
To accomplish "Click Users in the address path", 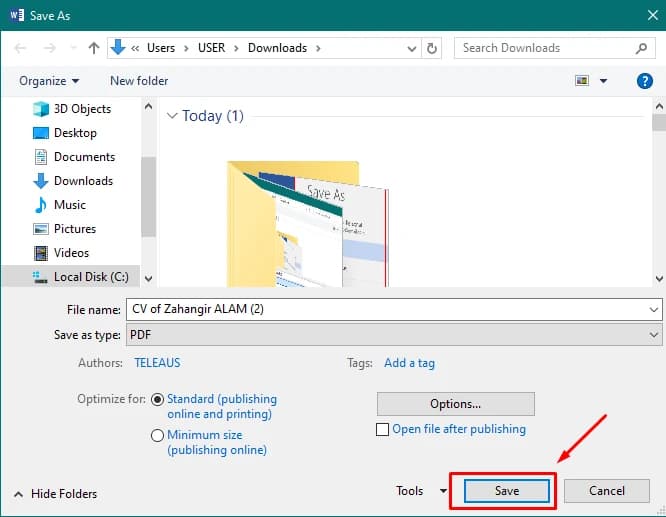I will (x=161, y=48).
